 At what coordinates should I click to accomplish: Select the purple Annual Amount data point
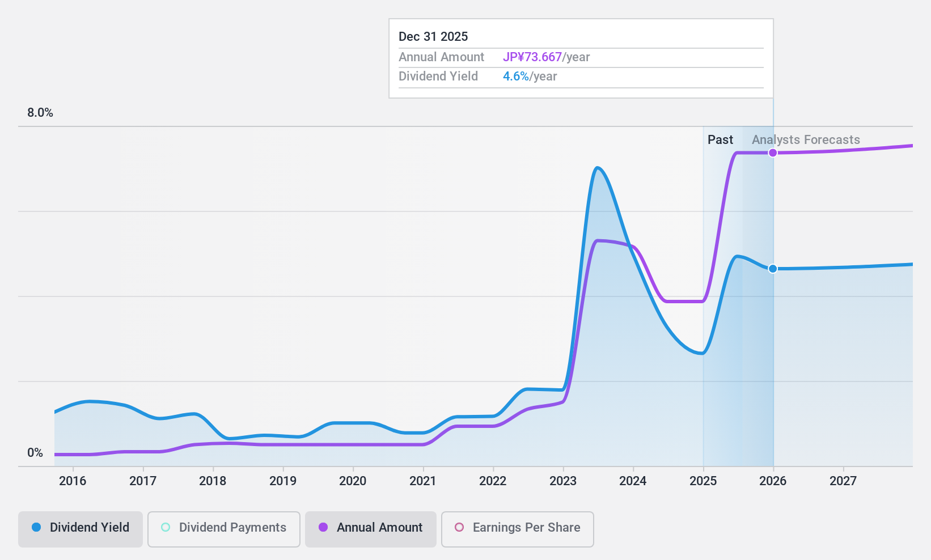click(773, 153)
